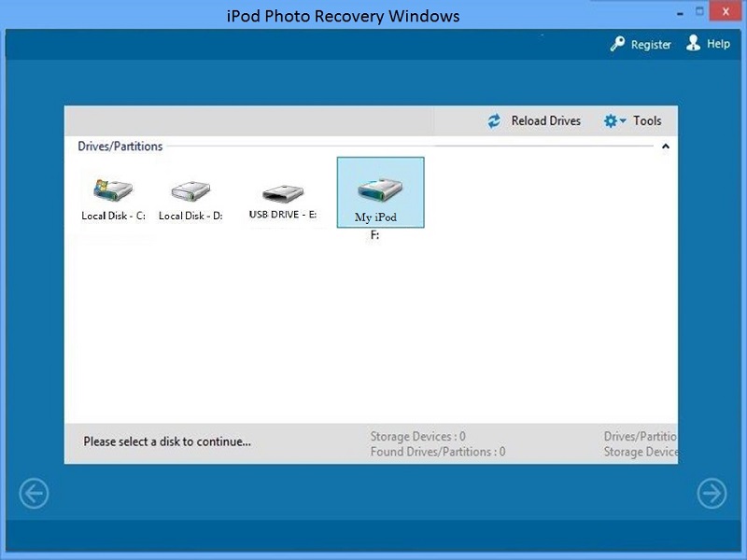Viewport: 747px width, 560px height.
Task: Go back with the left arrow button
Action: click(x=34, y=493)
